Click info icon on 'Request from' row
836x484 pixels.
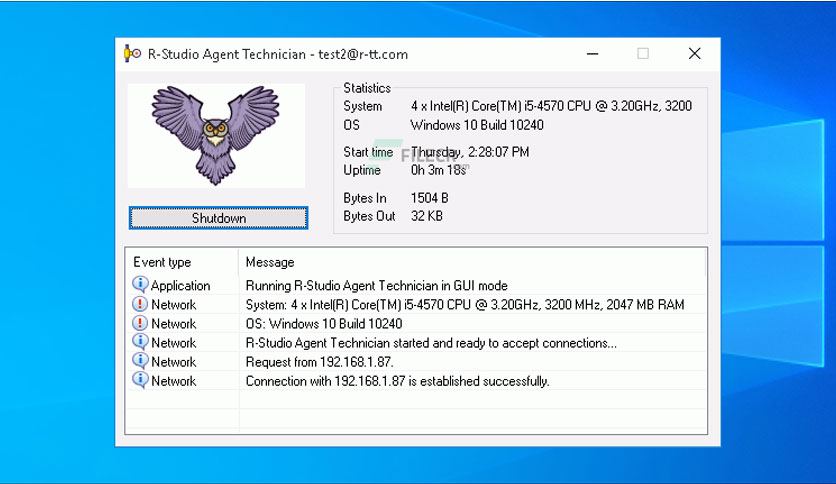pos(140,361)
